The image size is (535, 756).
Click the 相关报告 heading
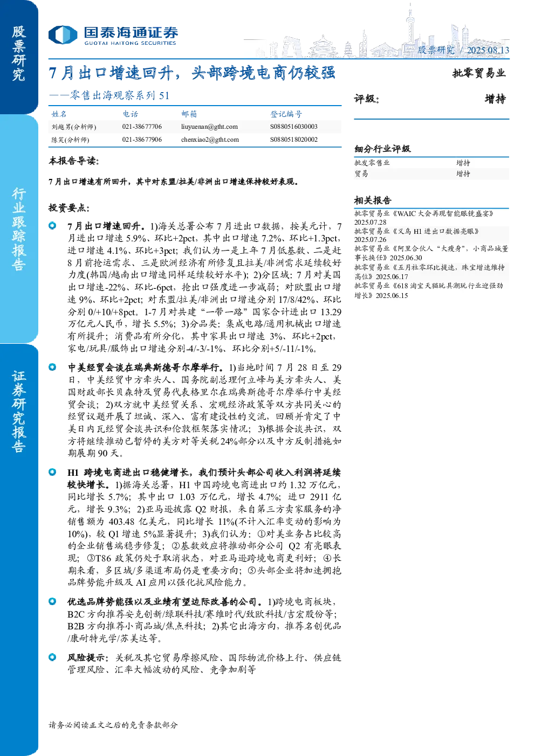pos(373,200)
